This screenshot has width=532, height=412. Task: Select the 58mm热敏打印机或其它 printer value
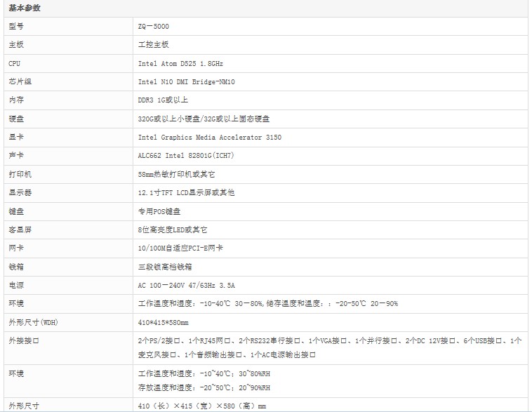176,174
